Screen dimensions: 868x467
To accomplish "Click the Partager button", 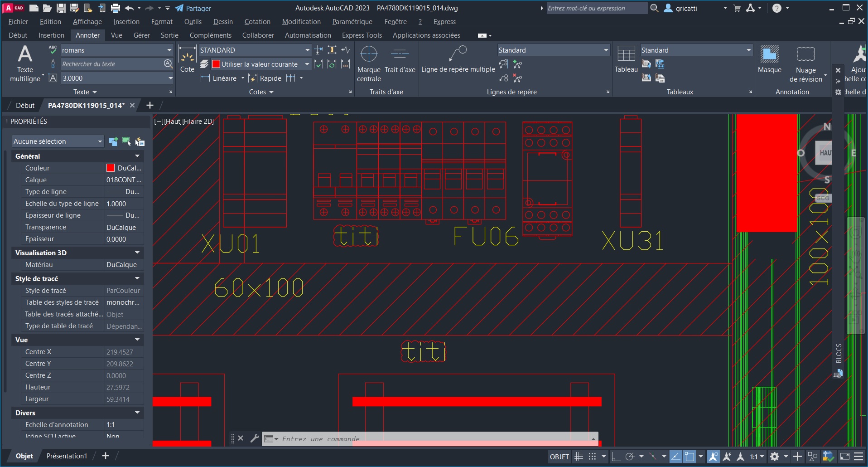I will 194,8.
